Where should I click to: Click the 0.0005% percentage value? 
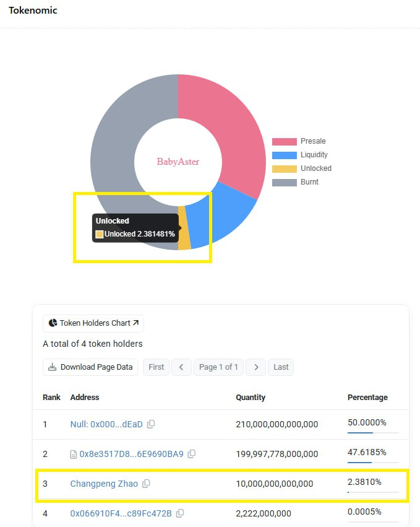pyautogui.click(x=364, y=512)
